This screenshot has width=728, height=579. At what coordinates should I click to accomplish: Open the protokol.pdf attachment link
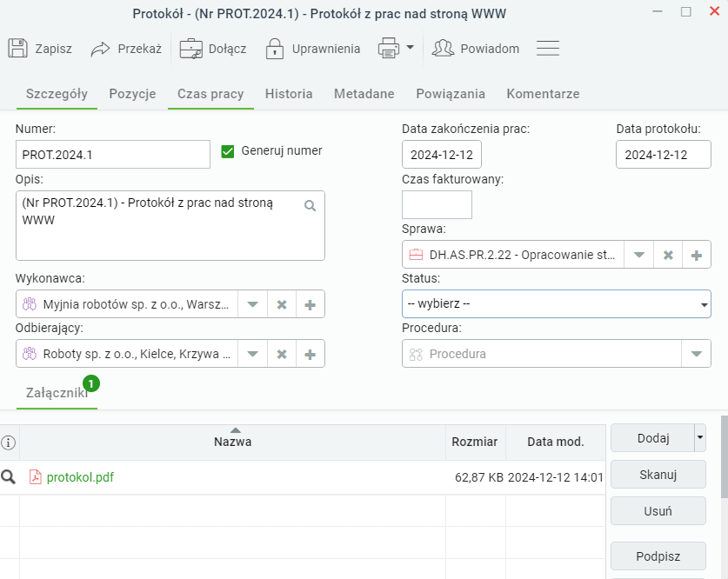(x=80, y=477)
